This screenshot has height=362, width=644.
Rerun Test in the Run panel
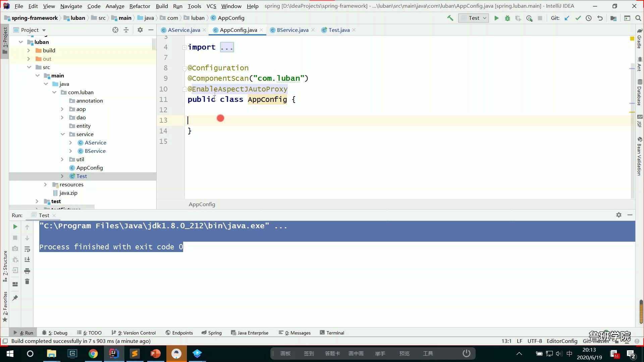coord(15,227)
